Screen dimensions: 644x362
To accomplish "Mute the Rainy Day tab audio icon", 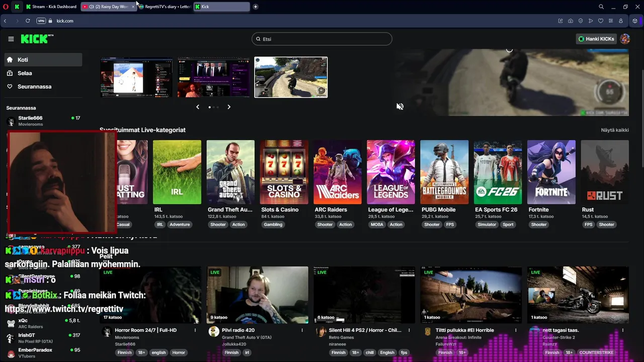I will pos(92,7).
